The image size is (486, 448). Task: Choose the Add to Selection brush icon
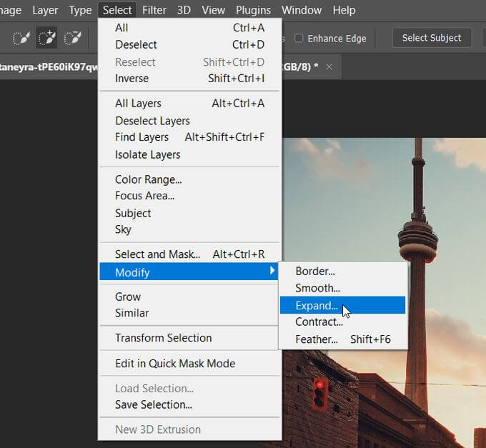(x=47, y=39)
